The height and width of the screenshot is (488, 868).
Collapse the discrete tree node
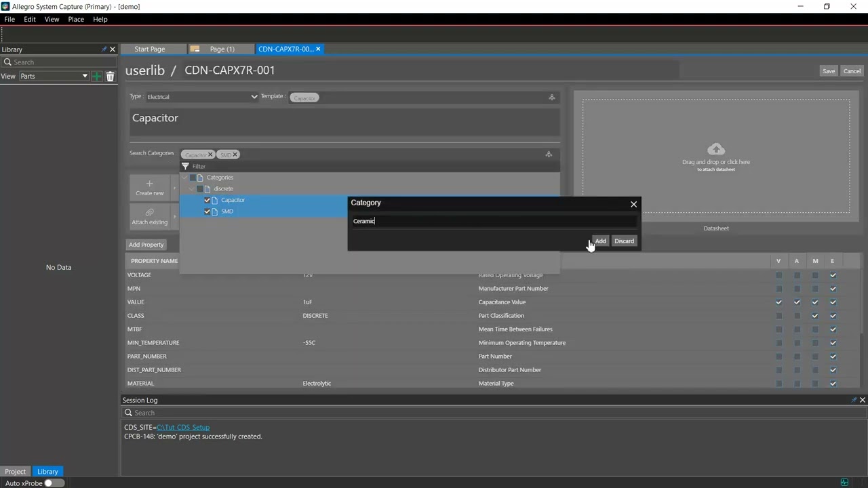(x=192, y=188)
